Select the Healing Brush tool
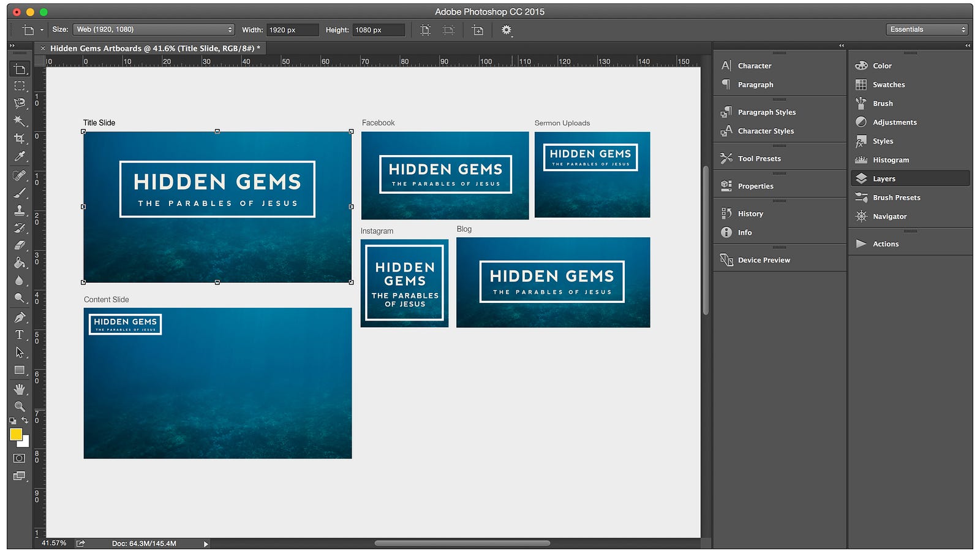Image resolution: width=980 pixels, height=556 pixels. pyautogui.click(x=20, y=176)
